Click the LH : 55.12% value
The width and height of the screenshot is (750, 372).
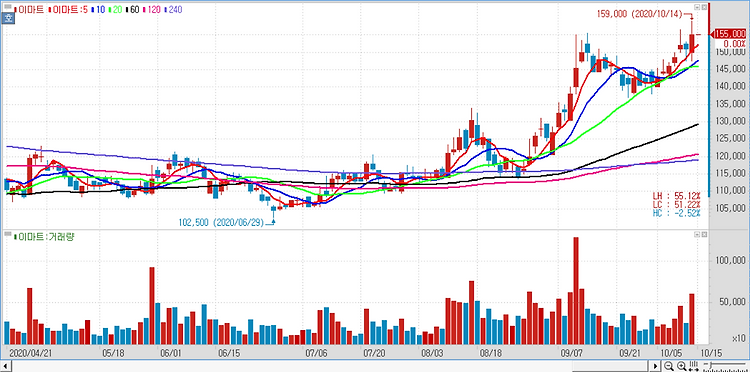coord(676,196)
